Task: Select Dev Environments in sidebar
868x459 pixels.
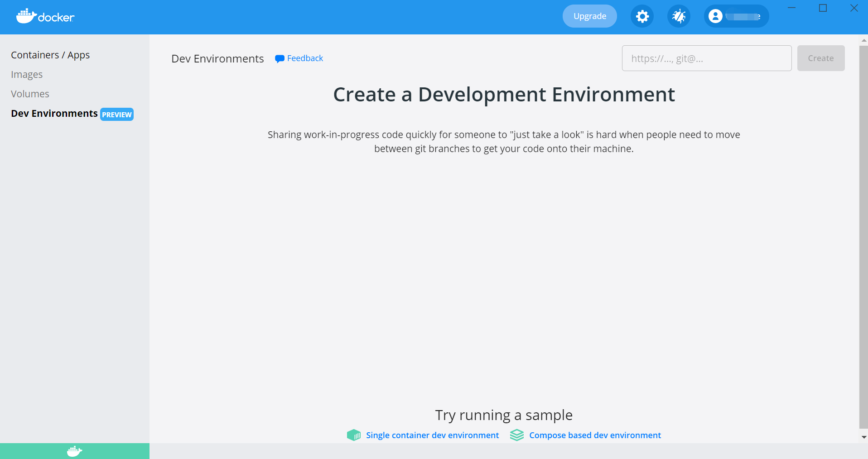Action: (54, 113)
